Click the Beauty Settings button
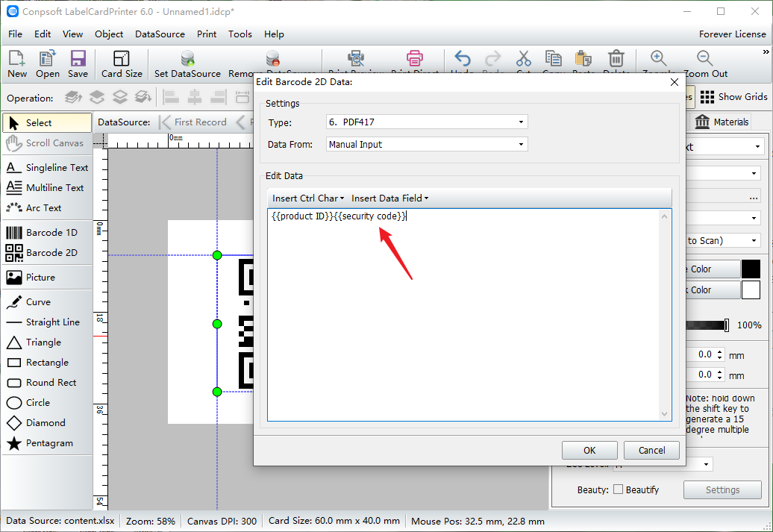 [722, 489]
